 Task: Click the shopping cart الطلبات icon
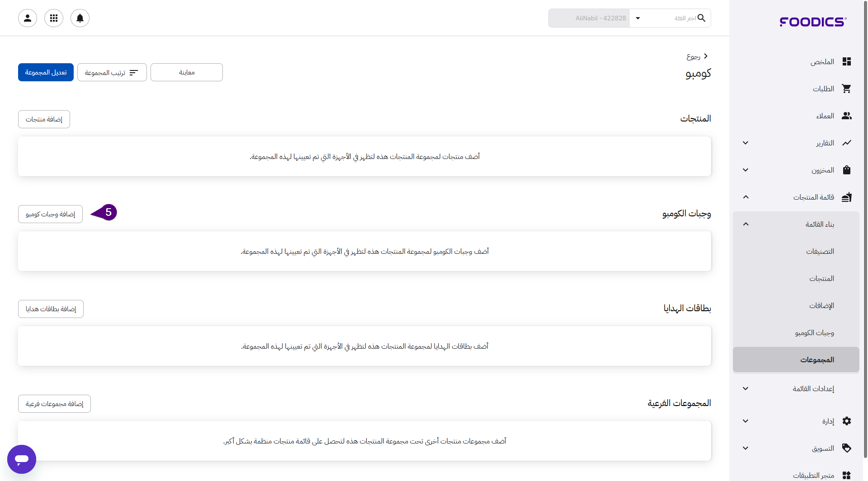[846, 89]
